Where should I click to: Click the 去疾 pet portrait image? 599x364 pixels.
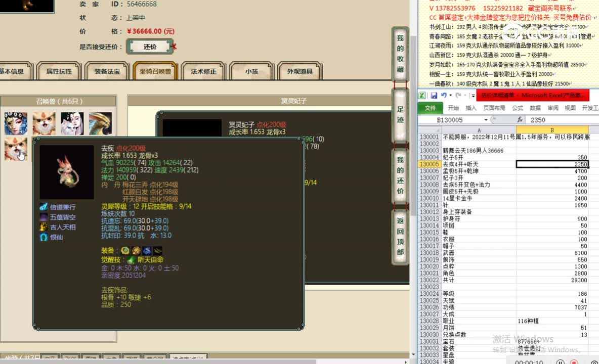(67, 172)
